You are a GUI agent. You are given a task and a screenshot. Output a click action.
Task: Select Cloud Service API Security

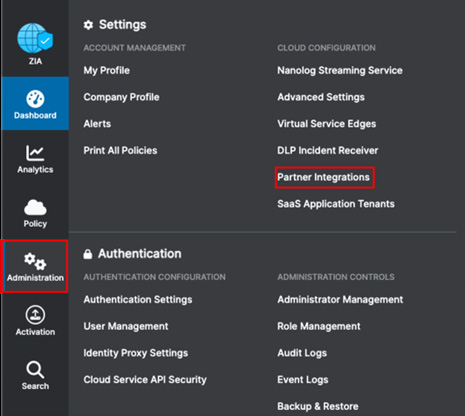tap(145, 380)
